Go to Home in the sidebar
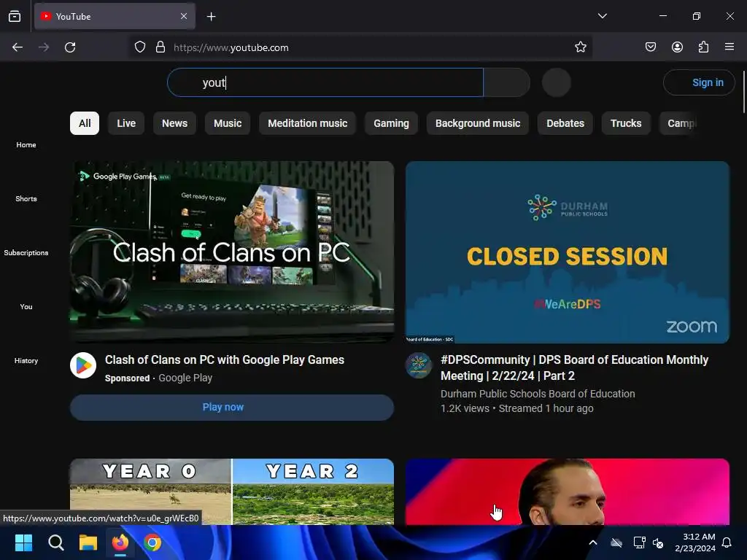 [x=26, y=145]
